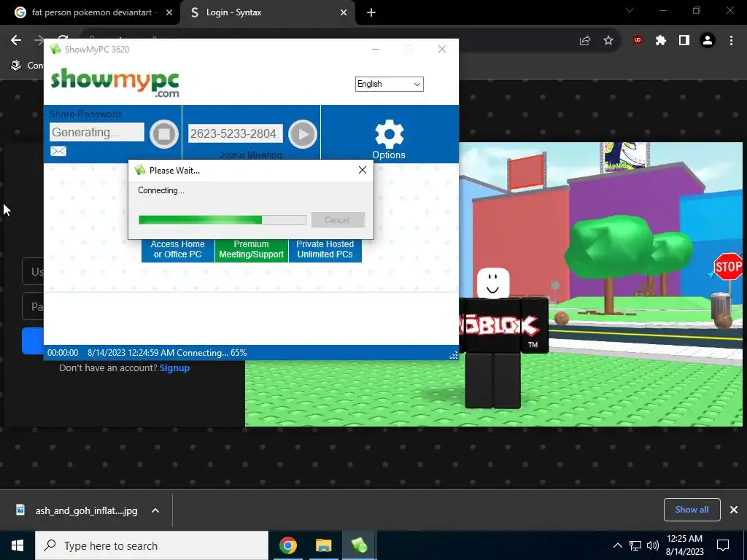Click the play button to join meeting
The height and width of the screenshot is (560, 747).
(303, 134)
